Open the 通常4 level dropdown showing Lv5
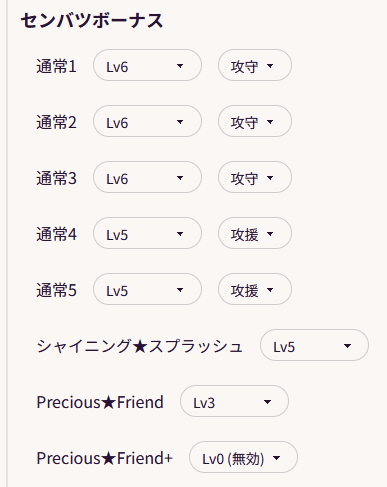The height and width of the screenshot is (487, 387). coord(147,233)
